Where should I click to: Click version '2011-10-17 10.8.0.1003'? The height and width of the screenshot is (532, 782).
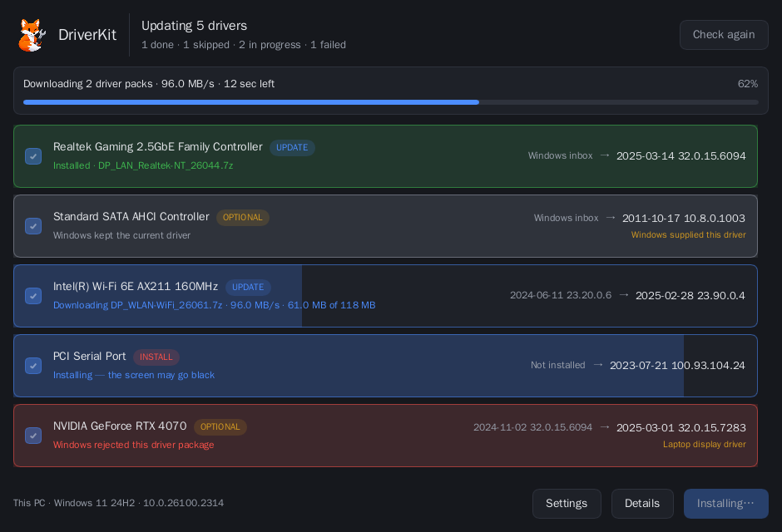pos(684,218)
